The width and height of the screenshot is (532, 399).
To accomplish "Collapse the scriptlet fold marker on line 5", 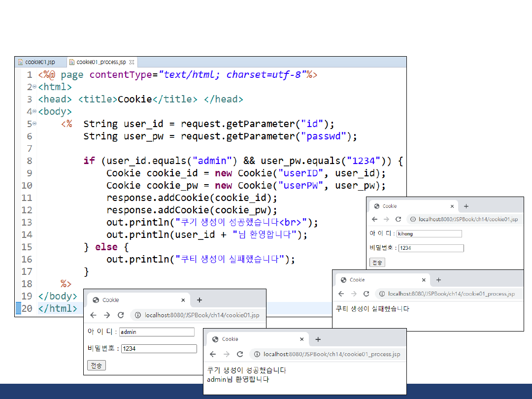I will pyautogui.click(x=34, y=124).
